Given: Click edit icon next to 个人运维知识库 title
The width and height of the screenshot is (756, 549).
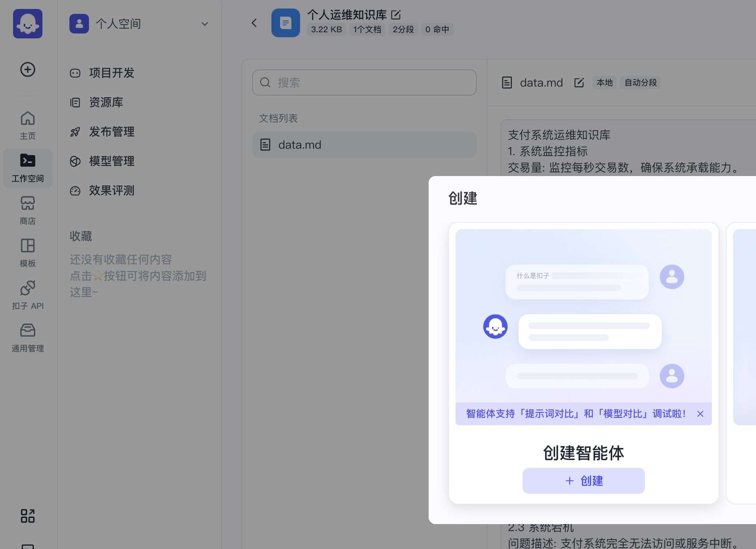Looking at the screenshot, I should coord(396,15).
